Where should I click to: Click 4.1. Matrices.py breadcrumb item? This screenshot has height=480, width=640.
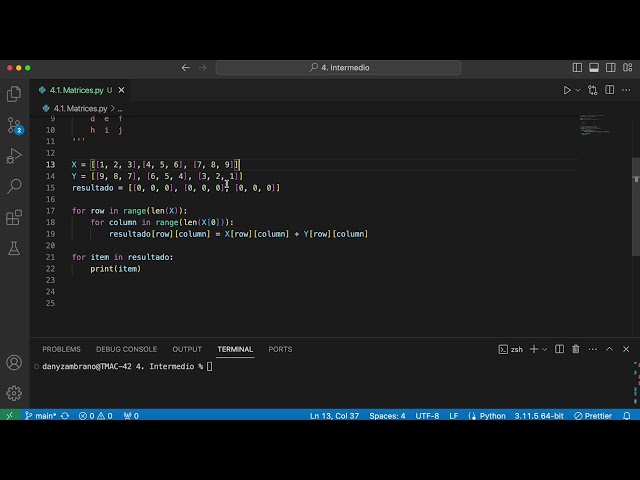point(80,109)
